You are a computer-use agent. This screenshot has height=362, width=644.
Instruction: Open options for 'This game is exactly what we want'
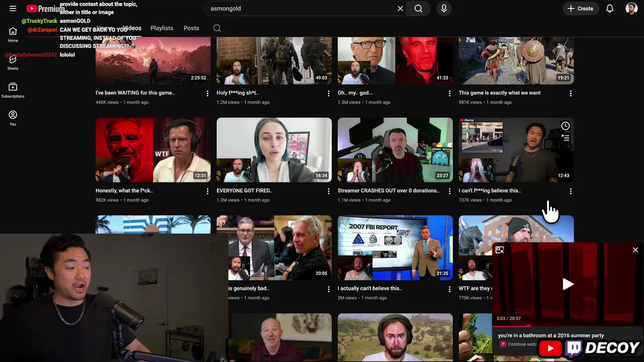[571, 94]
